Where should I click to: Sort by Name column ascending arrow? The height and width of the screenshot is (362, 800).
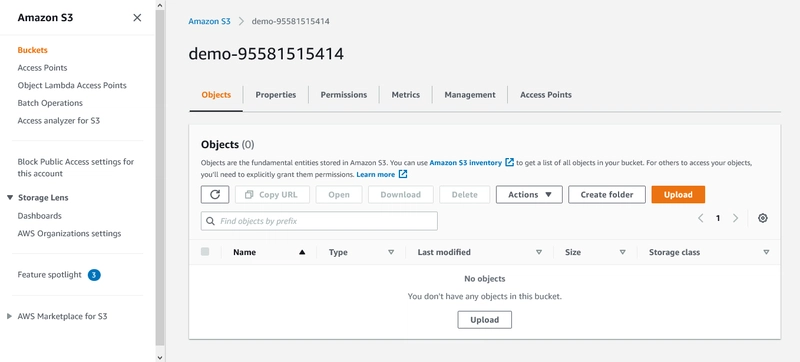pos(302,252)
